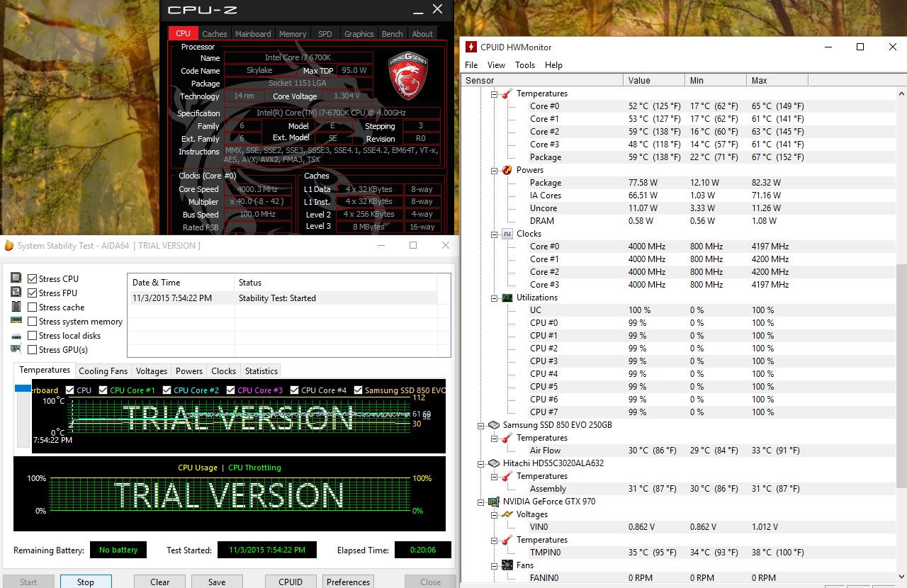Open AIDA64 Preferences

[x=349, y=582]
